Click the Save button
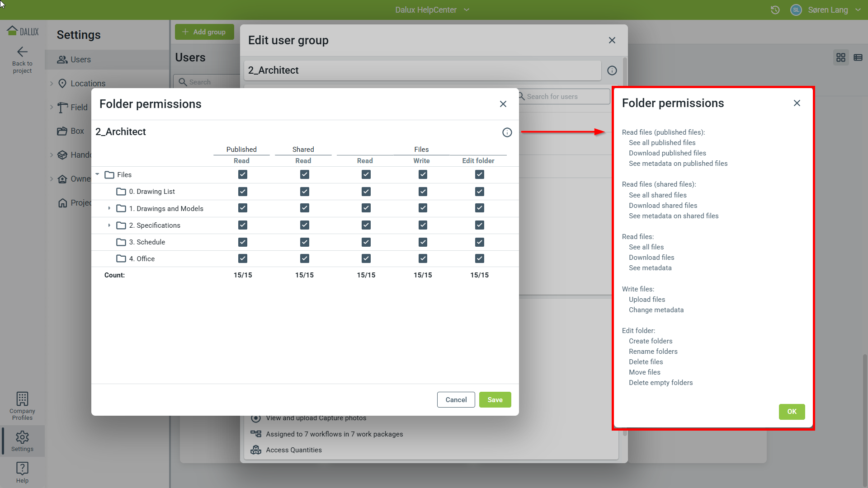The image size is (868, 488). point(495,399)
